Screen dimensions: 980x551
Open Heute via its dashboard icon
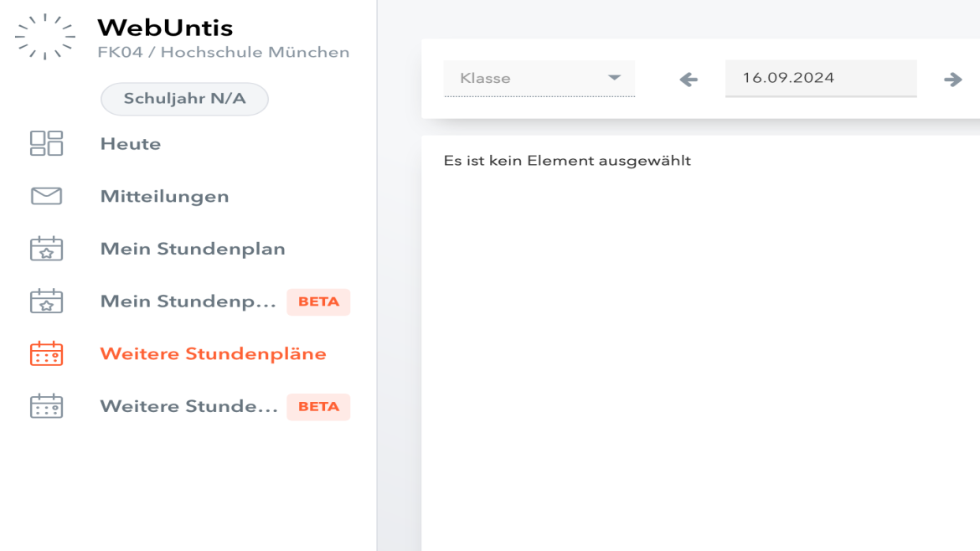46,143
